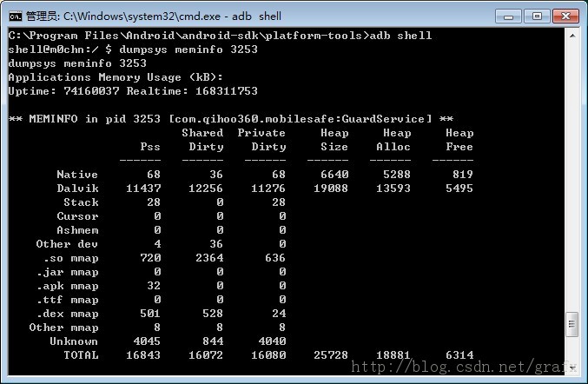Image resolution: width=588 pixels, height=384 pixels.
Task: Click Dalvik Heap Free value 5495
Action: click(459, 189)
